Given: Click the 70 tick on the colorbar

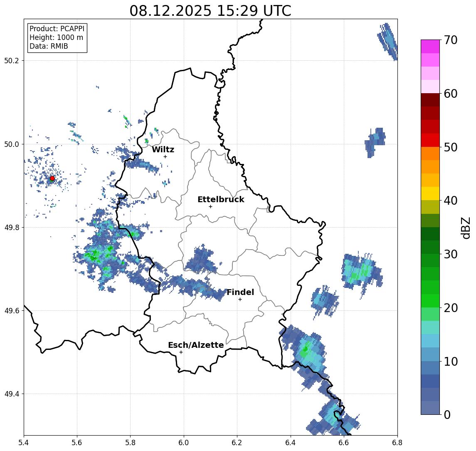Looking at the screenshot, I should point(451,40).
